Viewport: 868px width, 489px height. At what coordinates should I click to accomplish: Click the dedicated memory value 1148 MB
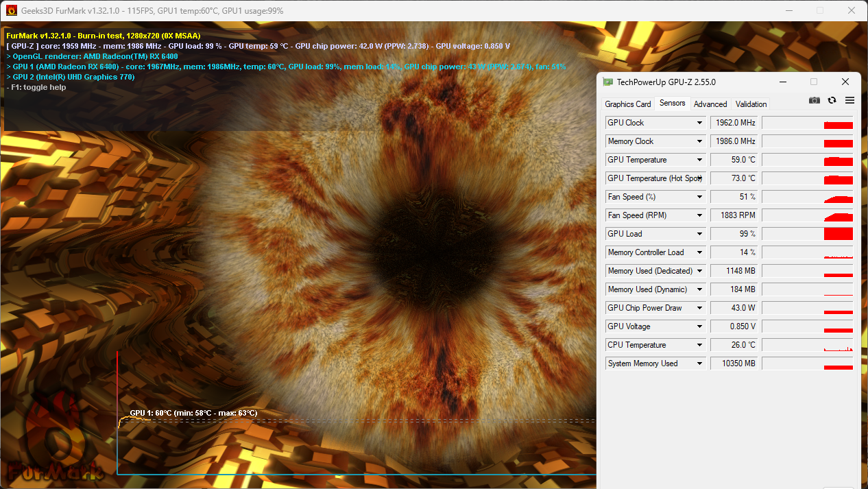[734, 271]
